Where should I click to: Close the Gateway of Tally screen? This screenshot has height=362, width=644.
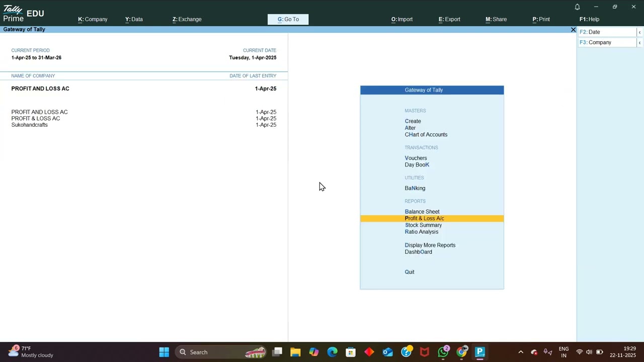tap(573, 30)
